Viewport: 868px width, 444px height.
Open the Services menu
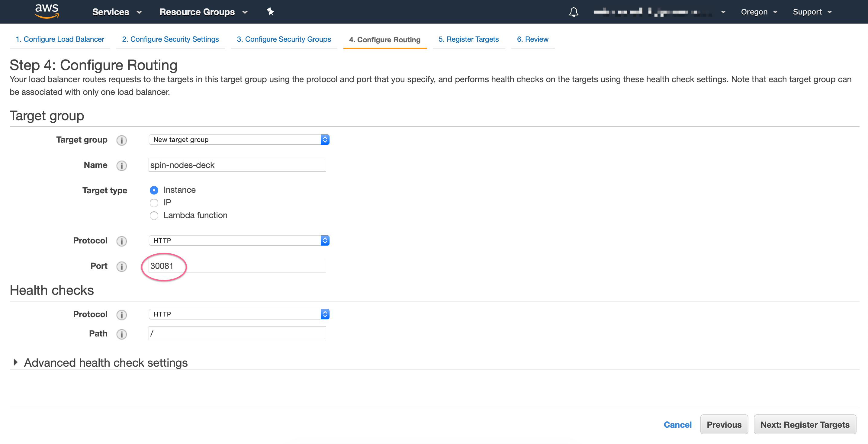point(117,12)
